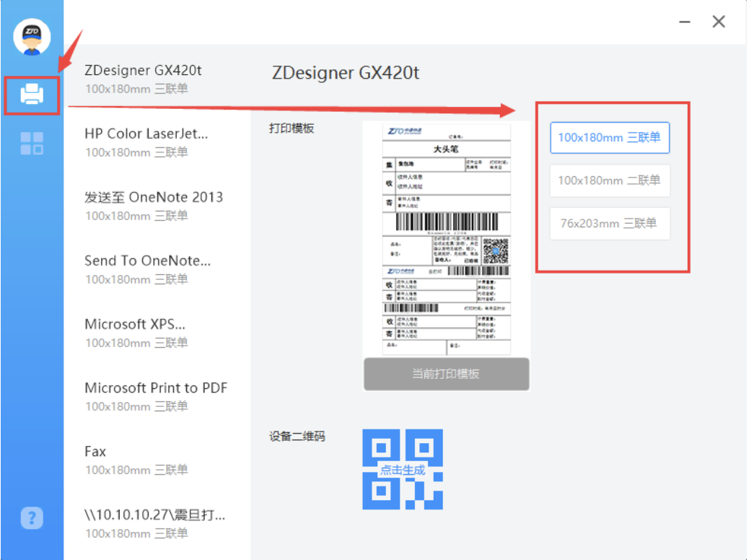Screen dimensions: 749x560
Task: Close the application window
Action: [719, 22]
